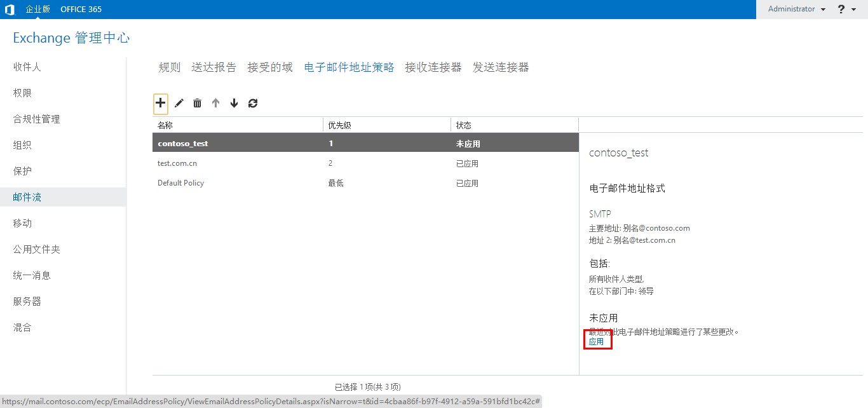Click 地址 2: 别名@test.com.cn text
Viewport: 868px width, 408px height.
[632, 240]
